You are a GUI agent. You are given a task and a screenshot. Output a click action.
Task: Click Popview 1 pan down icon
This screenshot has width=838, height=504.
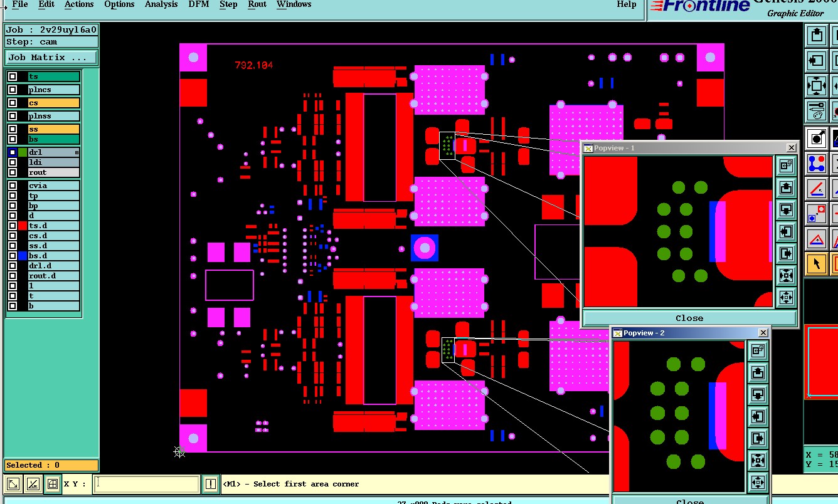pyautogui.click(x=786, y=209)
